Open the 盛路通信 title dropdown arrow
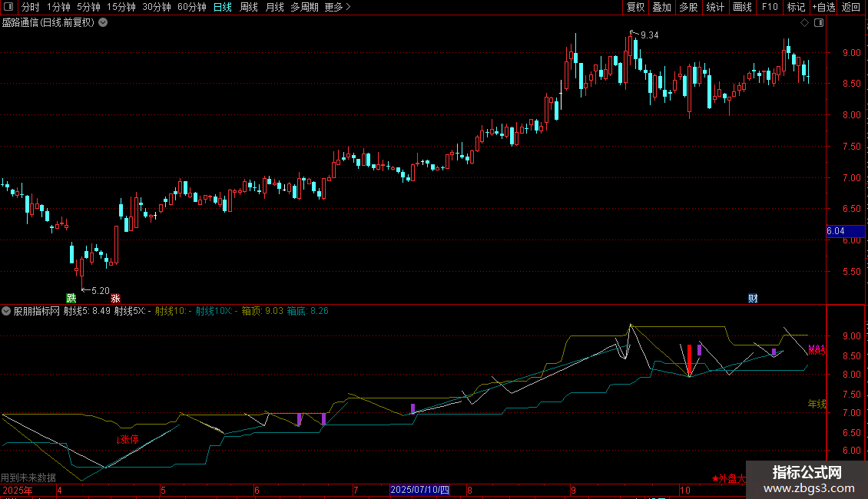The image size is (868, 499). (103, 23)
